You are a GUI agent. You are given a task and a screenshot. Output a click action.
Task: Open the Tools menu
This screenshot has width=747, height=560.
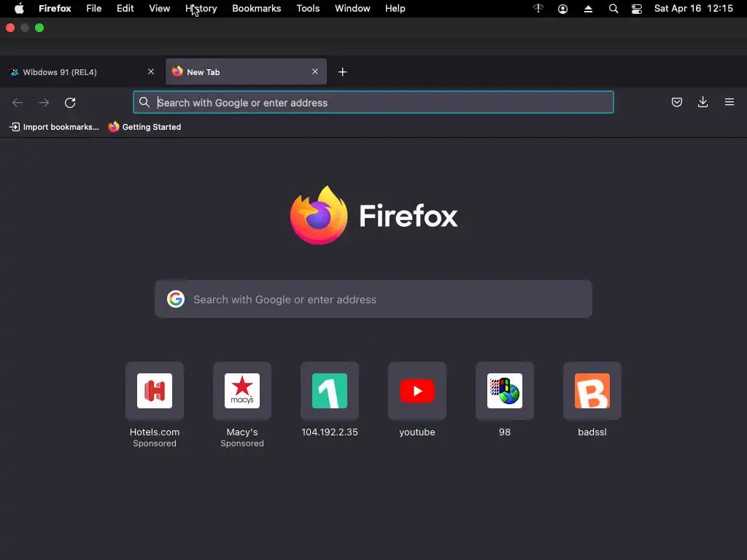click(x=309, y=8)
